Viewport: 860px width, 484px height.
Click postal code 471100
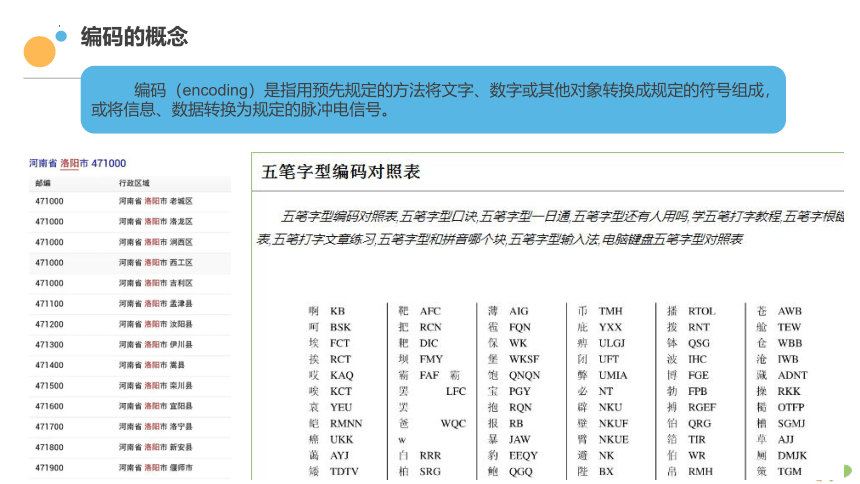coord(49,303)
